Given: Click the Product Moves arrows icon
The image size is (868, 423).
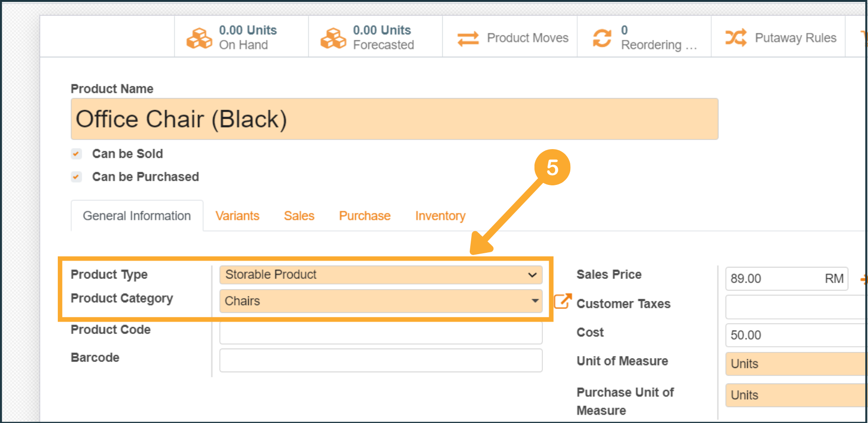Looking at the screenshot, I should [x=468, y=38].
